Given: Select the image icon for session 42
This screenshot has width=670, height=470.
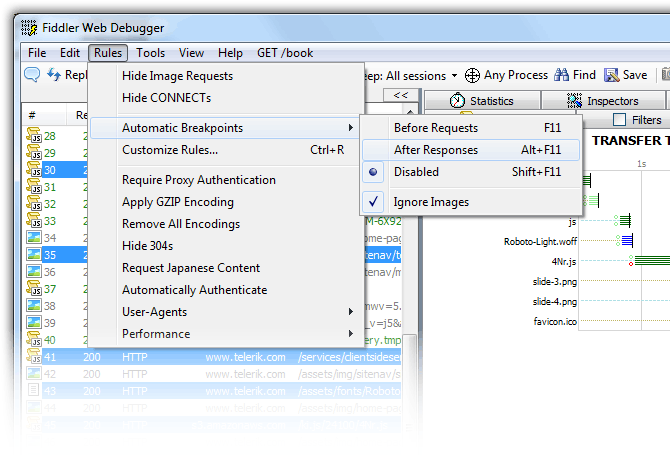Looking at the screenshot, I should (34, 373).
